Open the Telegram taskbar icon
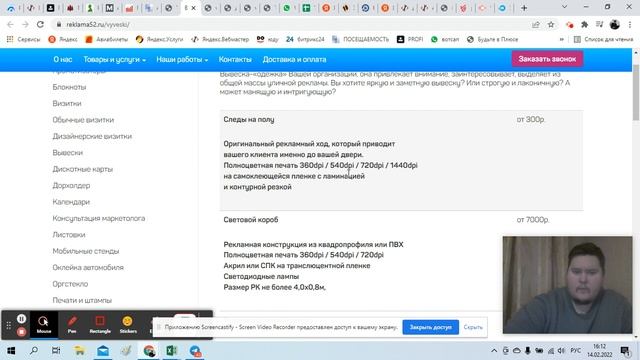Viewport: 640px width, 360px height. pyautogui.click(x=195, y=351)
